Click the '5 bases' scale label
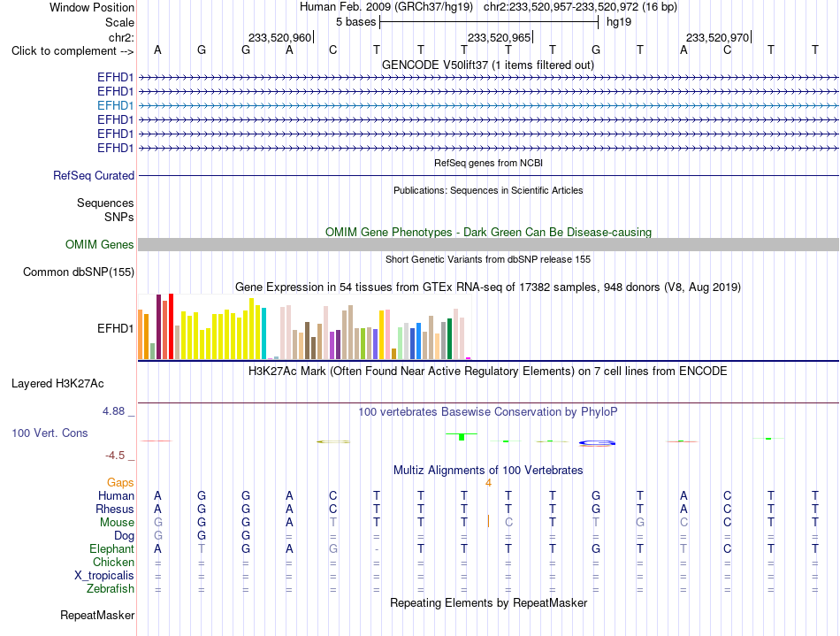Screen dimensions: 840x636 coord(355,22)
